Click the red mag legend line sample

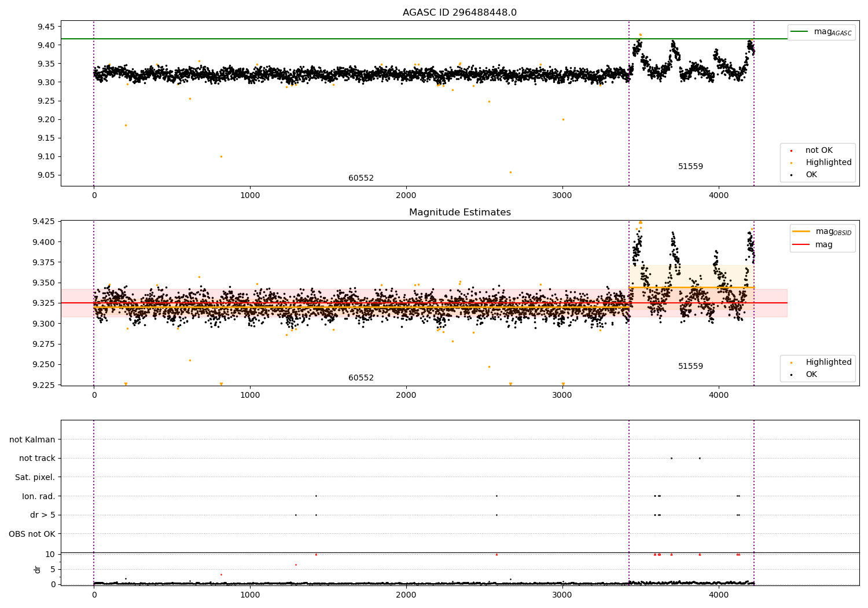801,244
